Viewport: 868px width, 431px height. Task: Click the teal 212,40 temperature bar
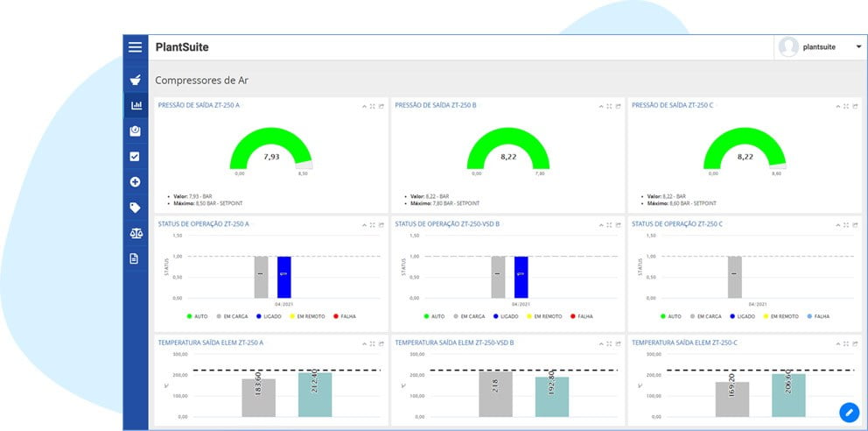click(x=315, y=394)
